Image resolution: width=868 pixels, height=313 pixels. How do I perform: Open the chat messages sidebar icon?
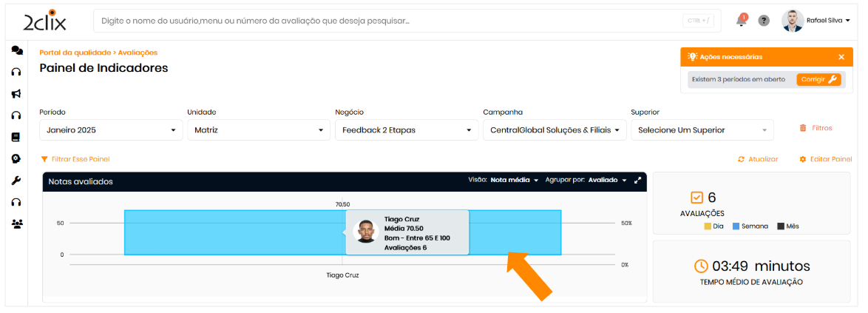pyautogui.click(x=16, y=50)
